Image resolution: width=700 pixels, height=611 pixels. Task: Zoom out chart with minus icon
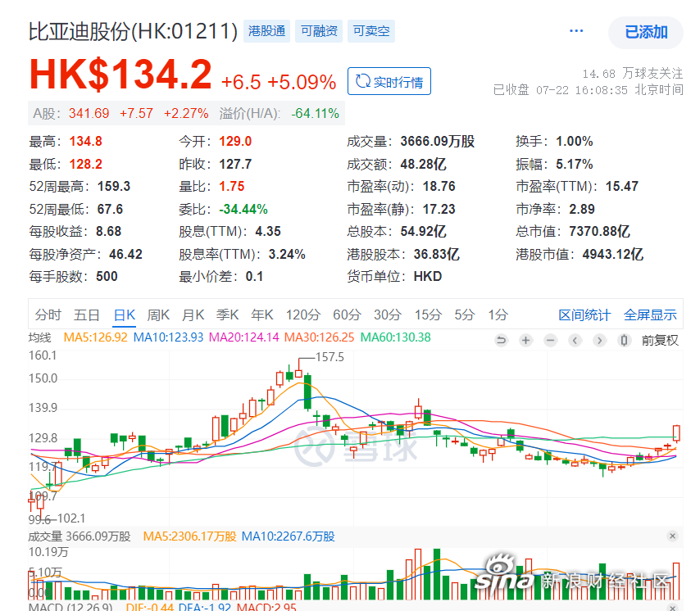coord(551,341)
